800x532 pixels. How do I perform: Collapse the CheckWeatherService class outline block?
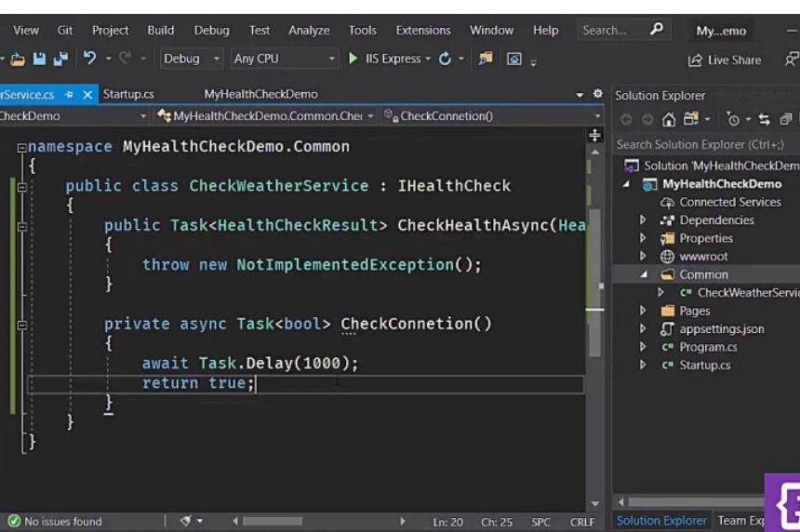[x=22, y=186]
